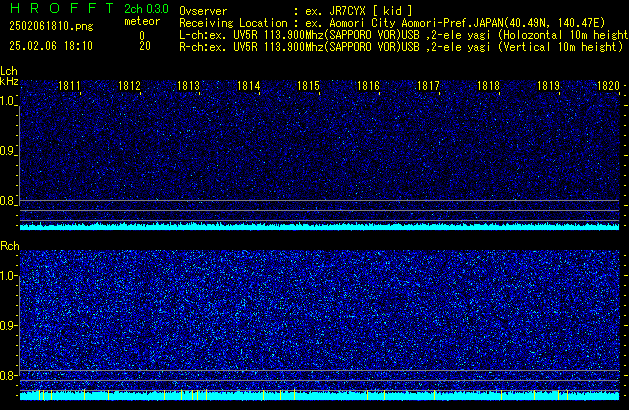Click the "2ch 0.3.0" version label

[x=146, y=8]
